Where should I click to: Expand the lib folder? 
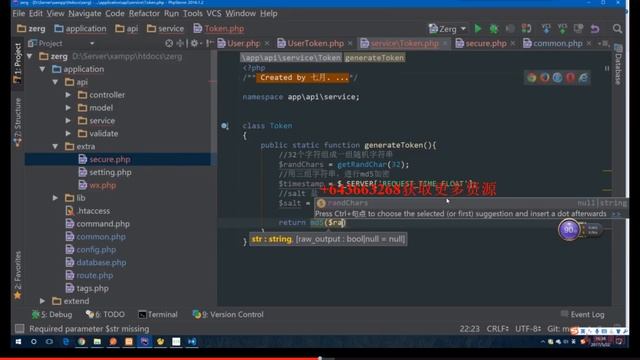click(x=56, y=198)
